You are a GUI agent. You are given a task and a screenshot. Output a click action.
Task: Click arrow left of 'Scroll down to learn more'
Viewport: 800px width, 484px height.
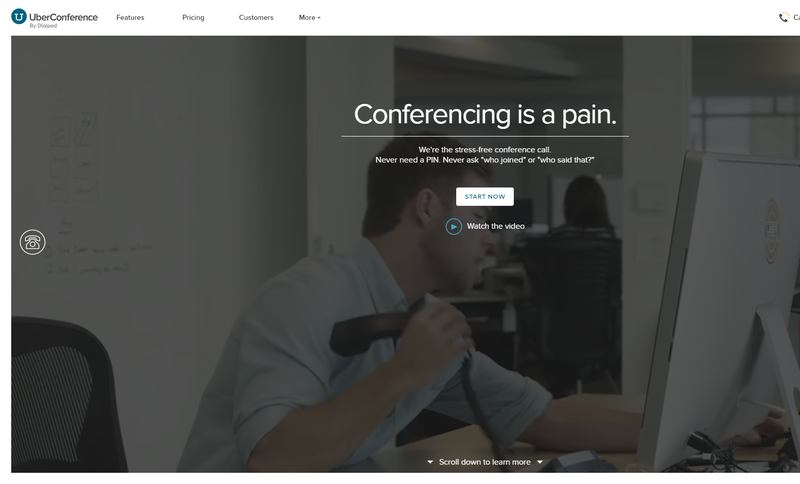pos(430,462)
